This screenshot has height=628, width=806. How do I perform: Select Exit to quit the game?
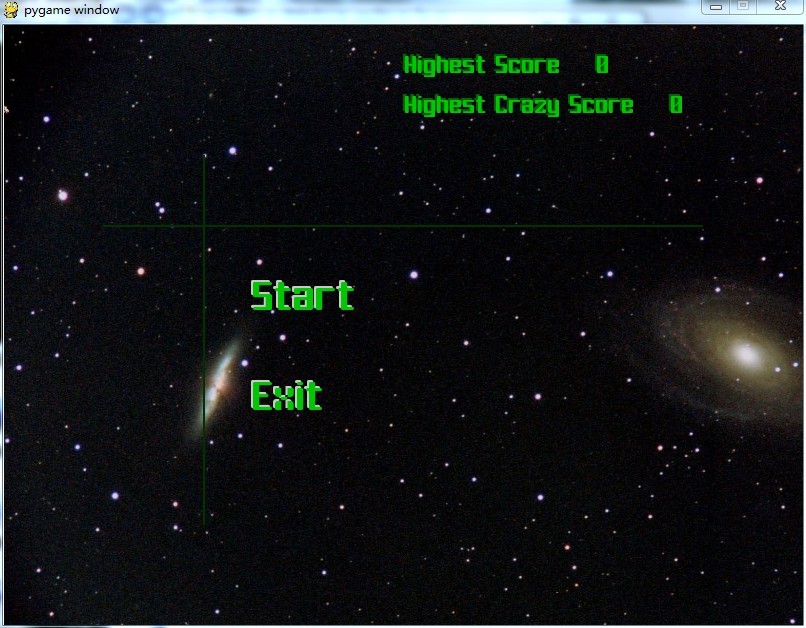coord(286,395)
